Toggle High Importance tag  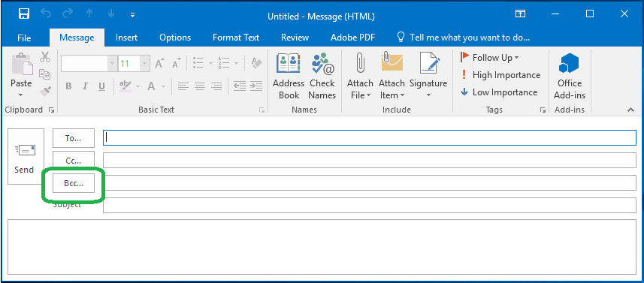(500, 75)
